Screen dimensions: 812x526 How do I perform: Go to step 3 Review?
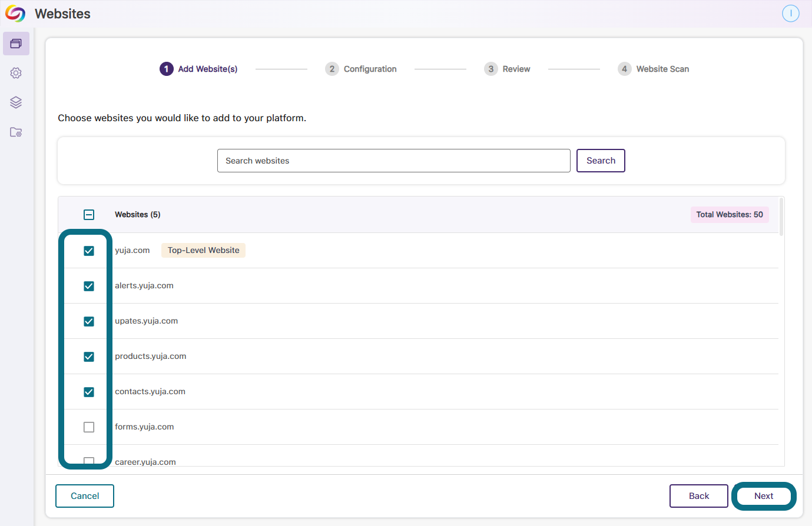pyautogui.click(x=507, y=69)
